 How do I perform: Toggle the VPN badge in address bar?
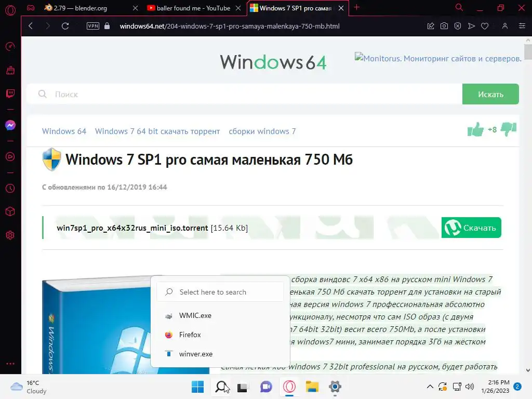[x=93, y=26]
